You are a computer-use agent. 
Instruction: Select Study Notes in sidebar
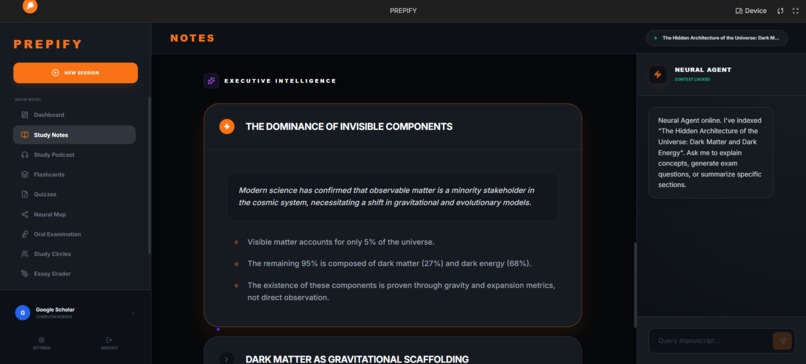(75, 135)
